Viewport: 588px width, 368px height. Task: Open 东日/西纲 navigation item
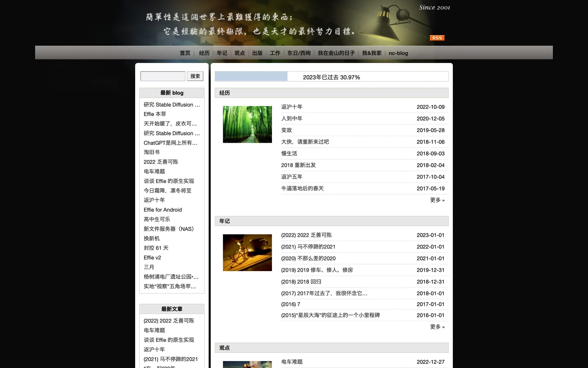[299, 53]
